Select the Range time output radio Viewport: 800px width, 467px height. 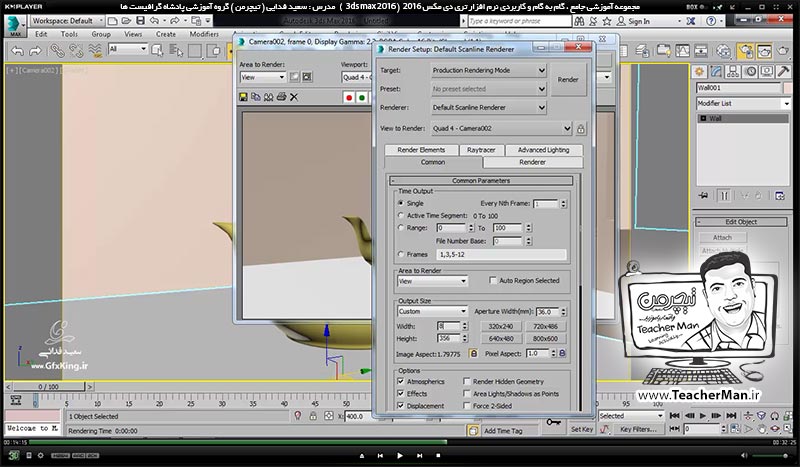point(401,228)
